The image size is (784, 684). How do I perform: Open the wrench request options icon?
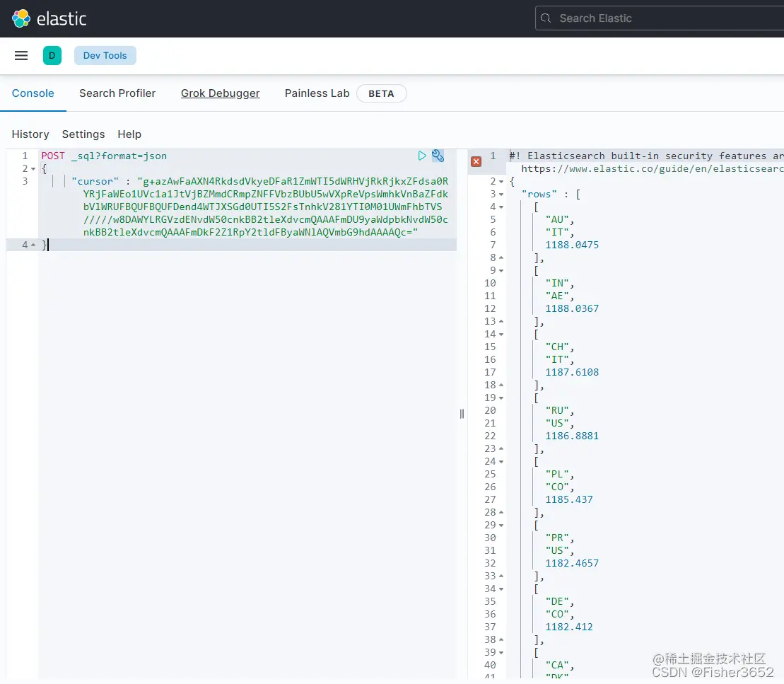438,156
